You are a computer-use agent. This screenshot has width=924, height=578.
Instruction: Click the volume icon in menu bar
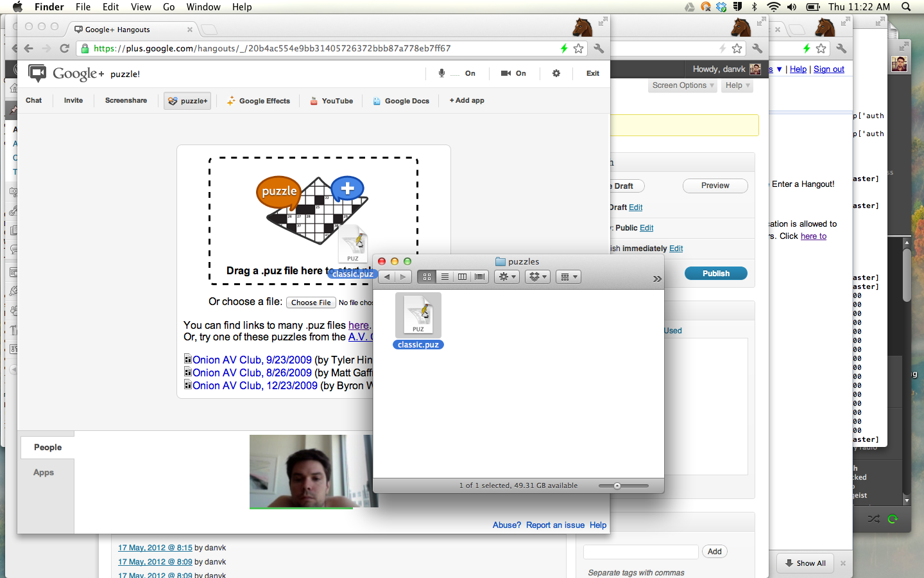[x=792, y=7]
